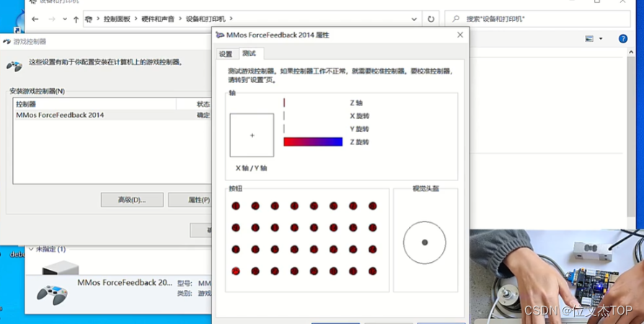The height and width of the screenshot is (324, 644).
Task: Click the unspecified device thumbnail under 未指定
Action: point(61,268)
